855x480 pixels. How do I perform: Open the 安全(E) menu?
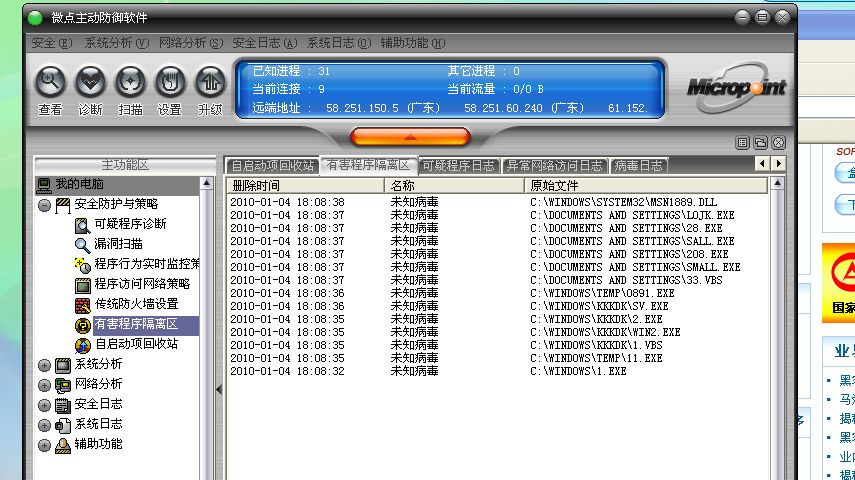click(x=51, y=43)
